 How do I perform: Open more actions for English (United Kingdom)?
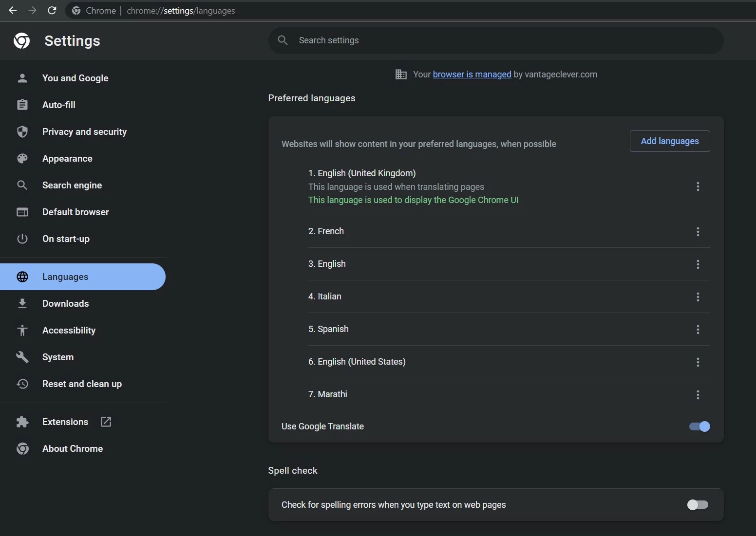click(x=698, y=186)
